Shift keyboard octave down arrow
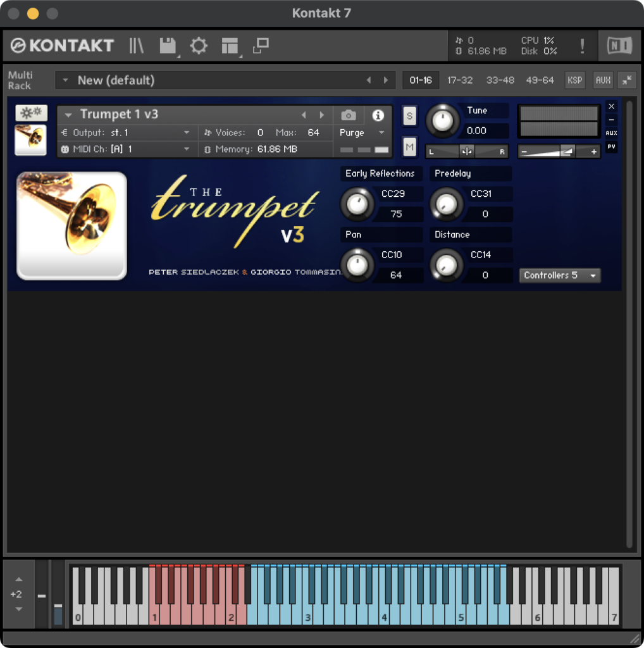644x648 pixels. [x=18, y=609]
